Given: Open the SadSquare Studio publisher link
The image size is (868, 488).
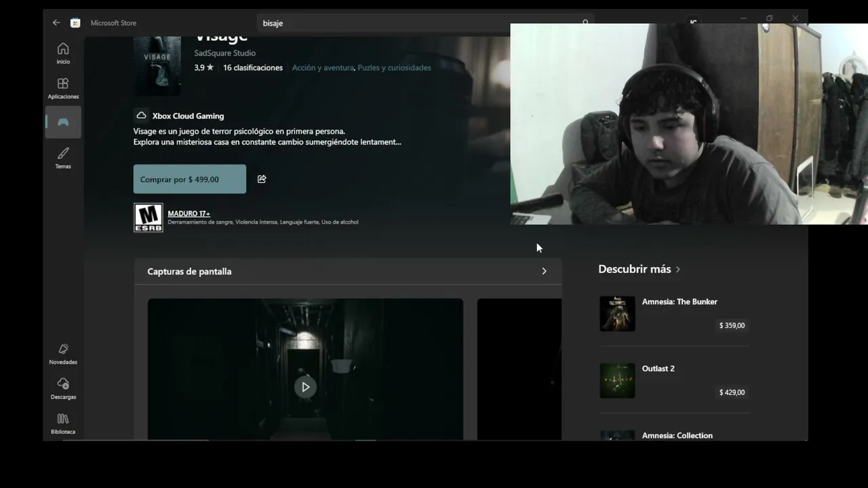Looking at the screenshot, I should pos(224,53).
